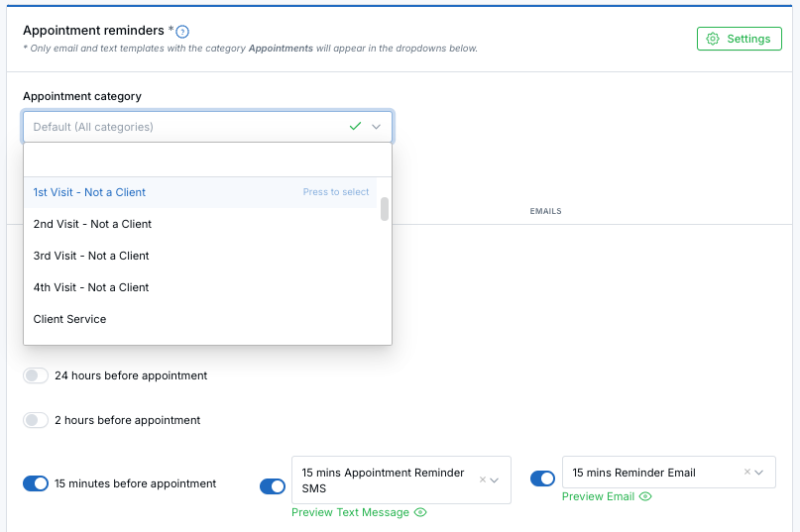Click the help question mark icon beside Appointment reminders
800x532 pixels.
point(182,32)
